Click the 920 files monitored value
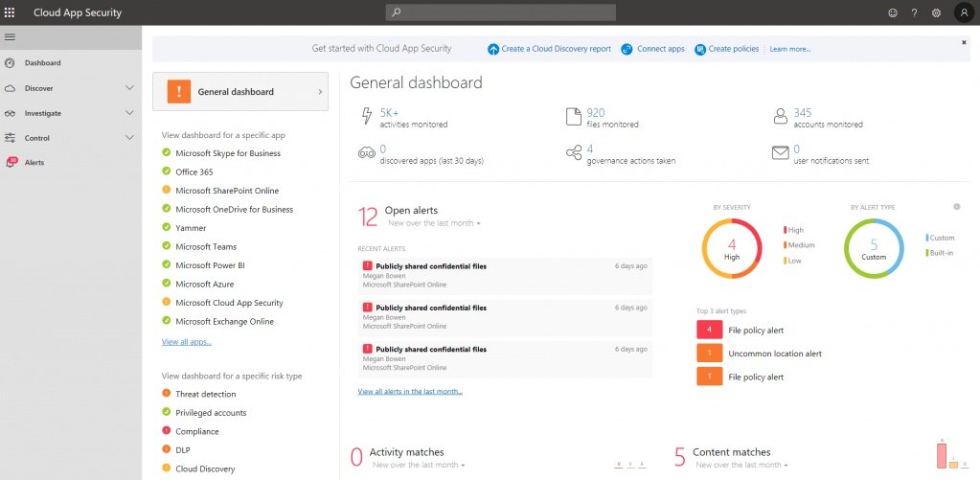Screen dimensions: 980x480 click(x=596, y=113)
